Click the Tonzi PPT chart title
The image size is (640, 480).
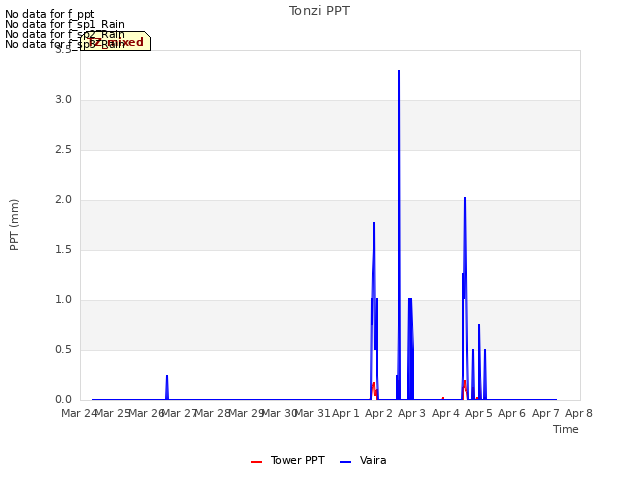click(x=319, y=11)
